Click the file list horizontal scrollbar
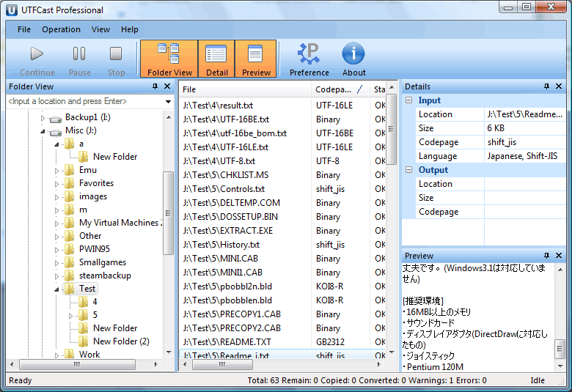This screenshot has height=392, width=572. pos(282,364)
